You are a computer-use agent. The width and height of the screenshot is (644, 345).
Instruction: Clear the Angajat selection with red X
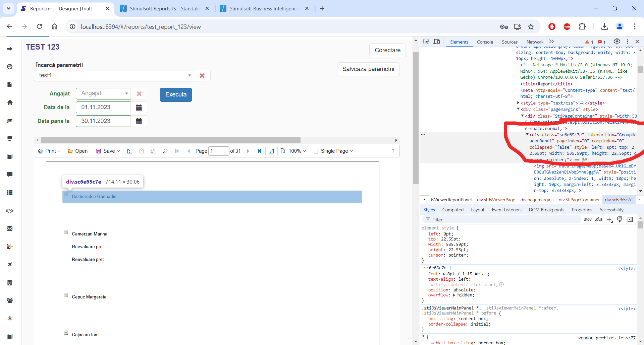coord(139,94)
